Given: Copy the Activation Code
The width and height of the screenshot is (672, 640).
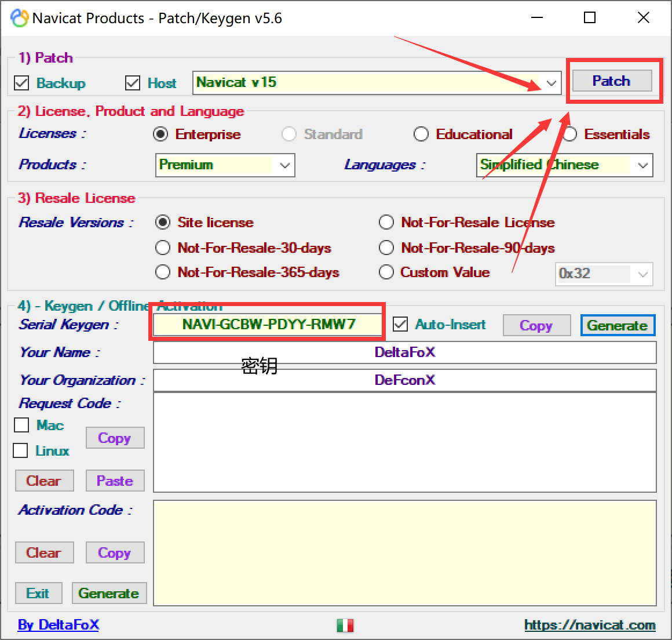Looking at the screenshot, I should point(115,552).
